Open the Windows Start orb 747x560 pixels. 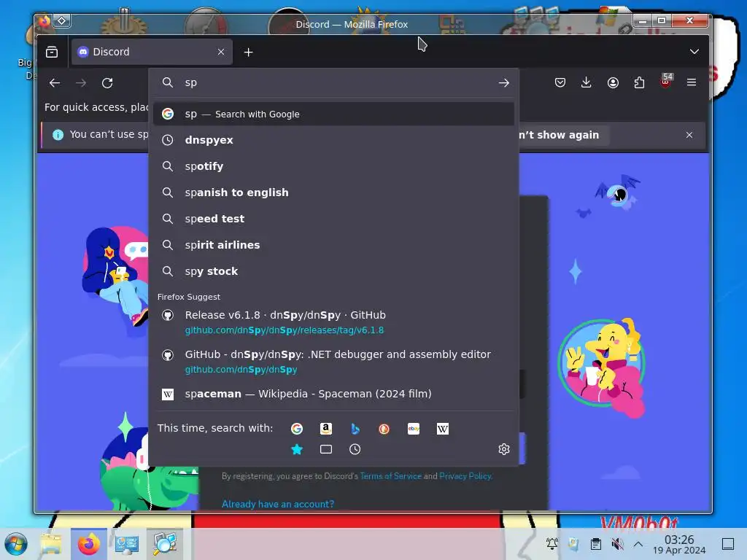click(16, 544)
